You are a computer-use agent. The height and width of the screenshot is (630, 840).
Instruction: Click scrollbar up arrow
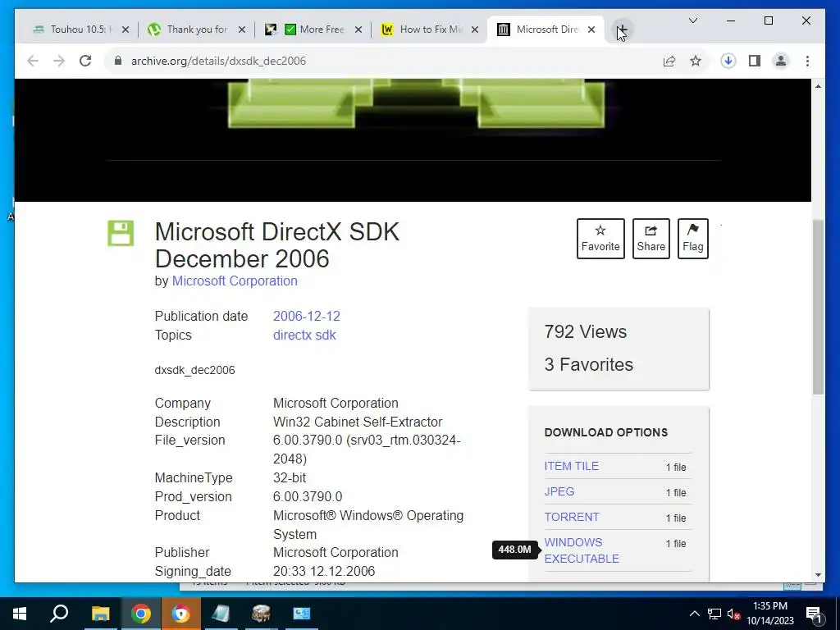pyautogui.click(x=818, y=85)
